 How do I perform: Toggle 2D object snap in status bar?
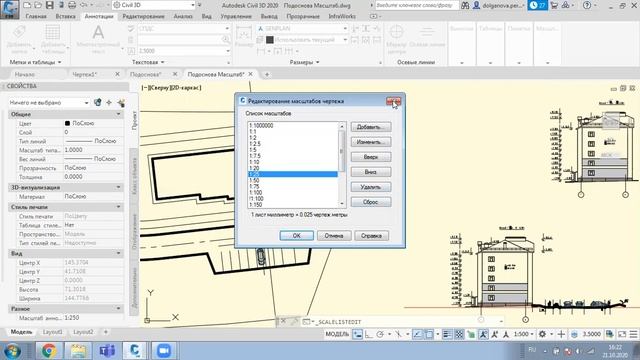(429, 334)
